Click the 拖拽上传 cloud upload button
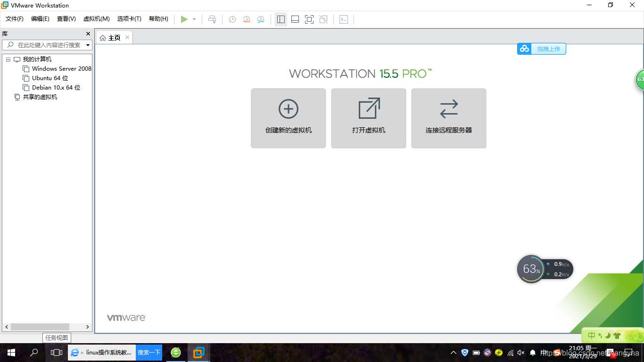 click(x=542, y=49)
